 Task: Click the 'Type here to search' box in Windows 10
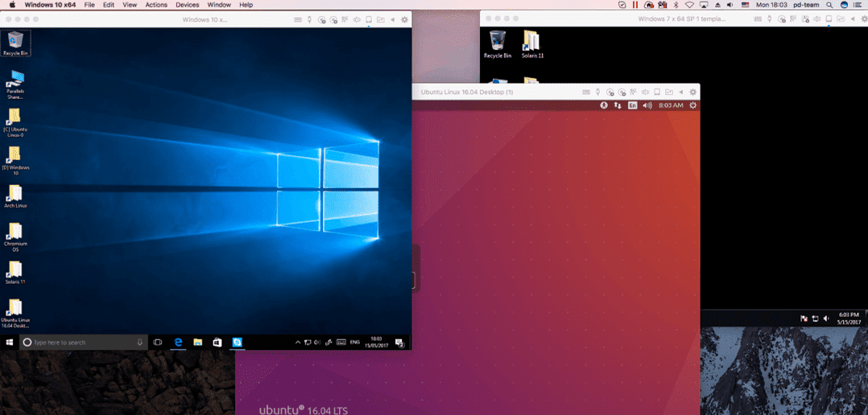click(x=84, y=343)
